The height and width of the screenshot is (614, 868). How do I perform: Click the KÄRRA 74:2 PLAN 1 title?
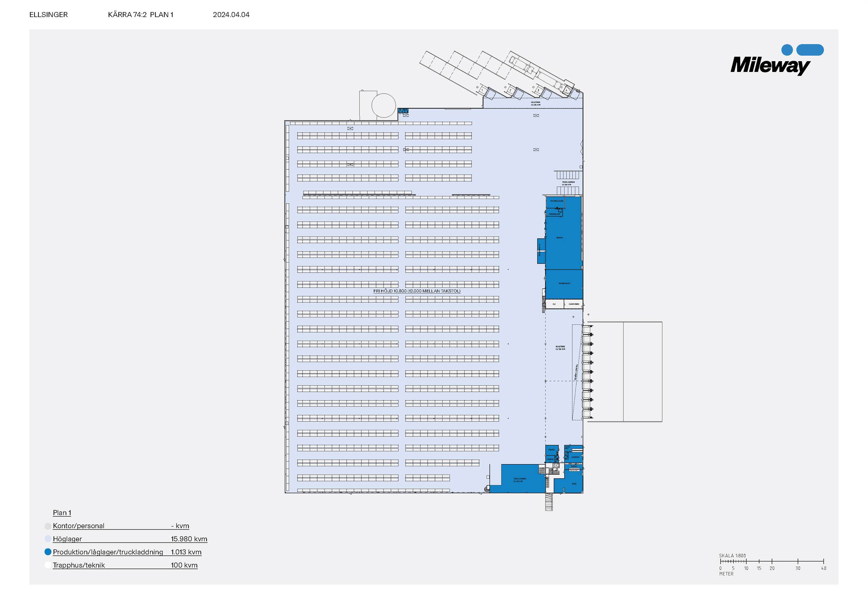point(140,15)
